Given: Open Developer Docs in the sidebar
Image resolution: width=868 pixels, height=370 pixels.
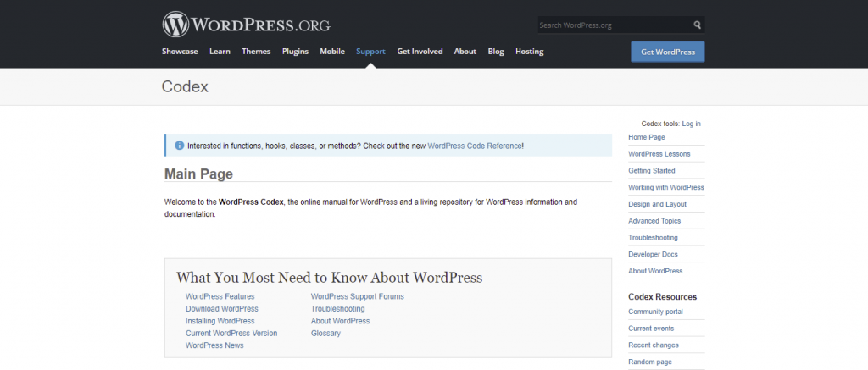Looking at the screenshot, I should coord(653,254).
